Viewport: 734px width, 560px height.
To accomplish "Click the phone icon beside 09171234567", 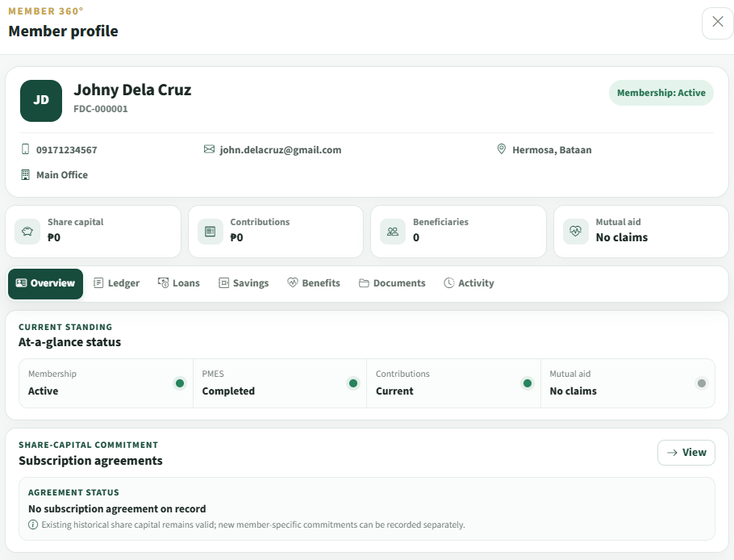I will coord(25,149).
